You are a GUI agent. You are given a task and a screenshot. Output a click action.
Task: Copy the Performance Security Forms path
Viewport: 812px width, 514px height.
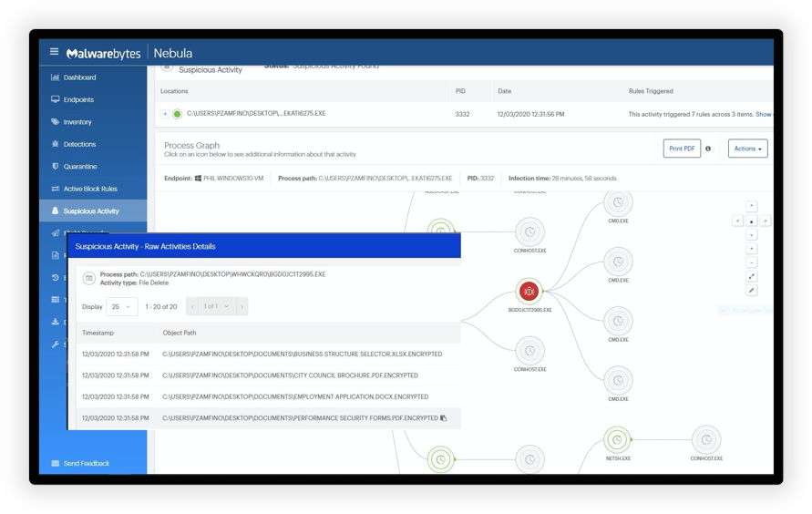coord(444,418)
